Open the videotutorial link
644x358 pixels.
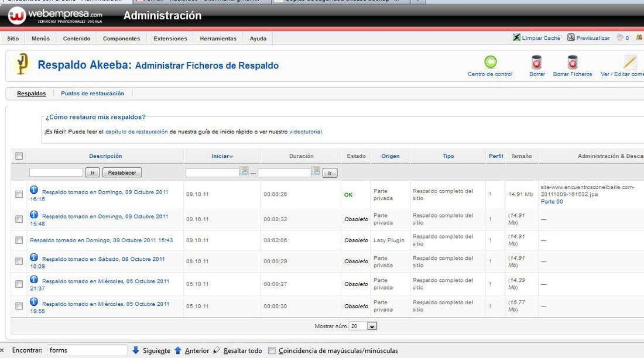(x=306, y=132)
